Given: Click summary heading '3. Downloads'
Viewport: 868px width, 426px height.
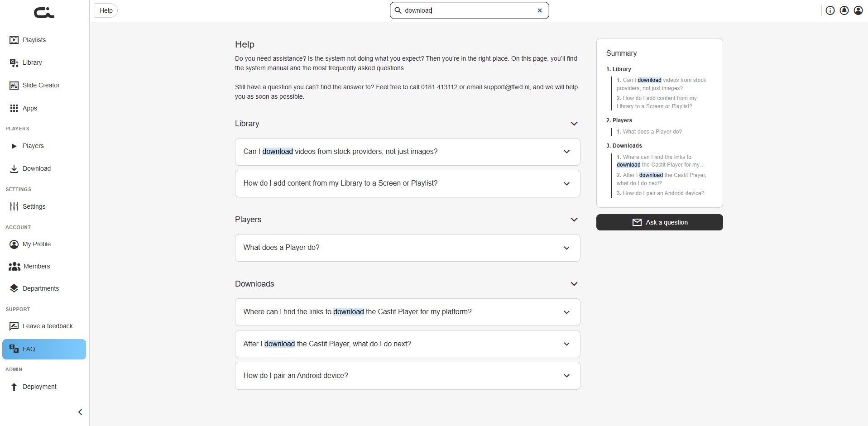Looking at the screenshot, I should pyautogui.click(x=624, y=146).
